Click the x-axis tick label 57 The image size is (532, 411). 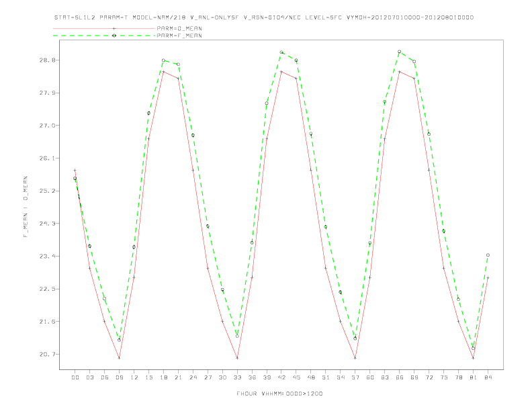click(355, 377)
